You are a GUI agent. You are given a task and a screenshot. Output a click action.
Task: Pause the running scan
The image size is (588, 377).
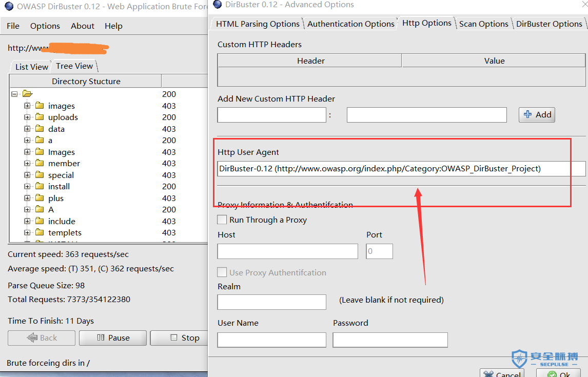click(113, 338)
